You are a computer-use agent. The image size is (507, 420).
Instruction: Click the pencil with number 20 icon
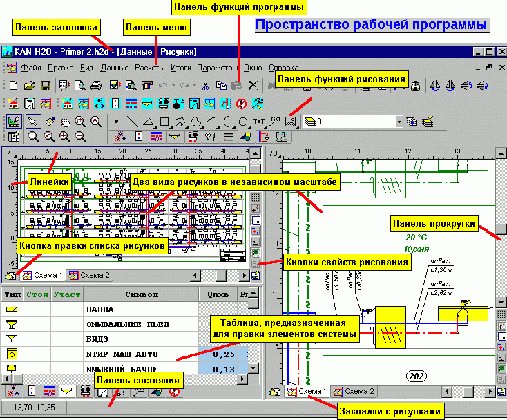point(258,104)
